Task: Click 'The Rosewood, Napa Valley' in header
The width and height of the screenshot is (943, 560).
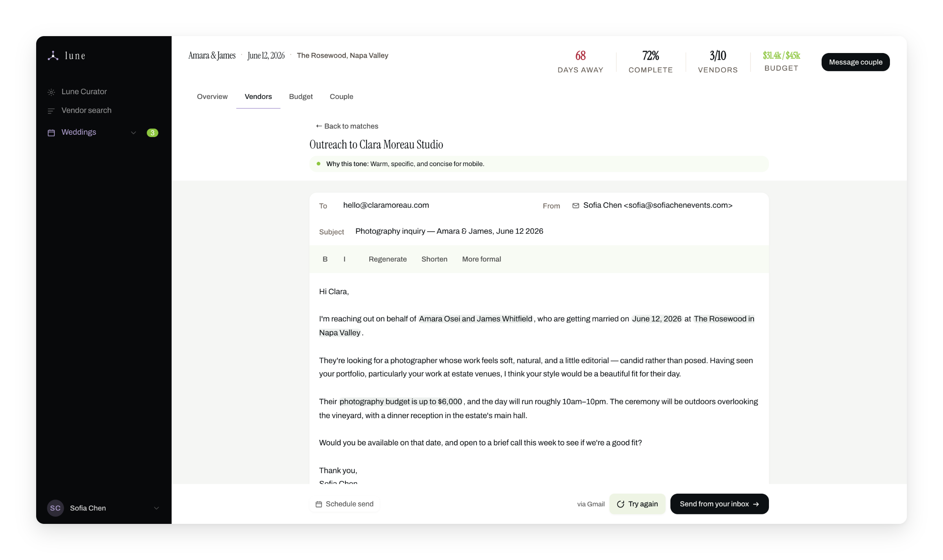Action: tap(342, 55)
